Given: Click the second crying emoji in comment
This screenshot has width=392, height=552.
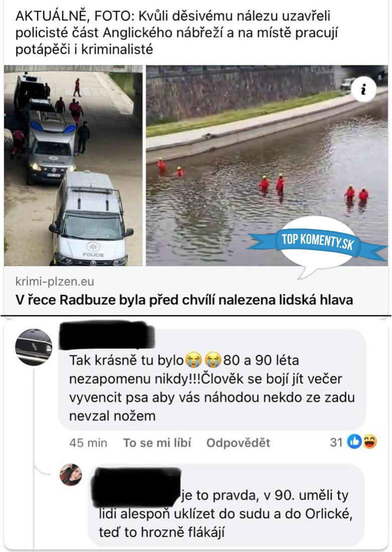Looking at the screenshot, I should click(x=212, y=360).
